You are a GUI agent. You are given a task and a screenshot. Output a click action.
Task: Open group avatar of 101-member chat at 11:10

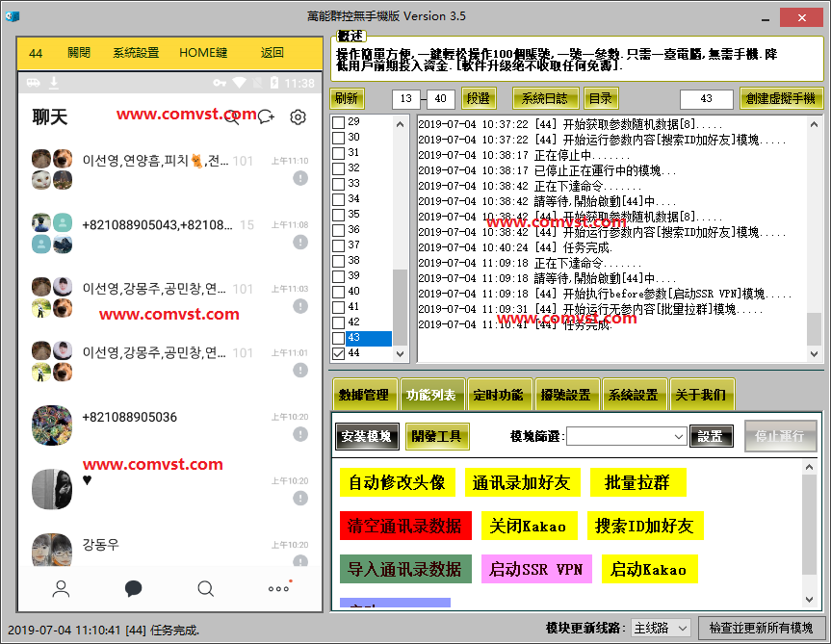(52, 169)
